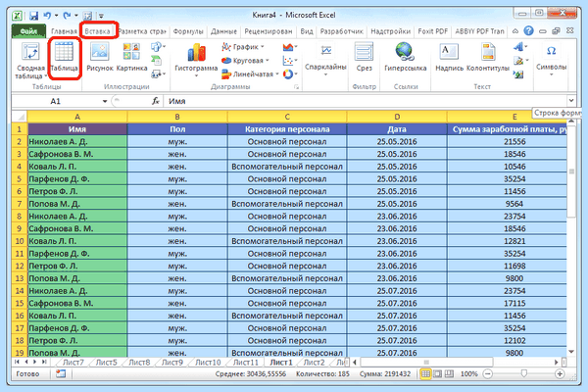Switch to the Разработчик tab
Image resolution: width=588 pixels, height=392 pixels.
pos(341,31)
